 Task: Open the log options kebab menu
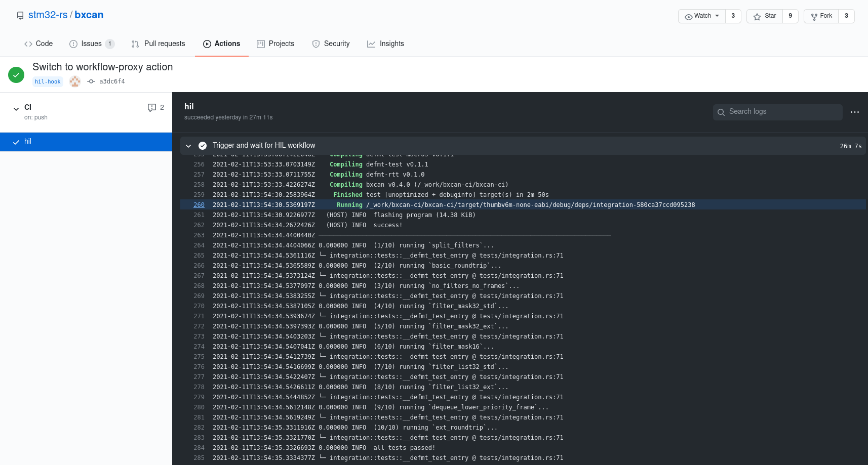[855, 112]
